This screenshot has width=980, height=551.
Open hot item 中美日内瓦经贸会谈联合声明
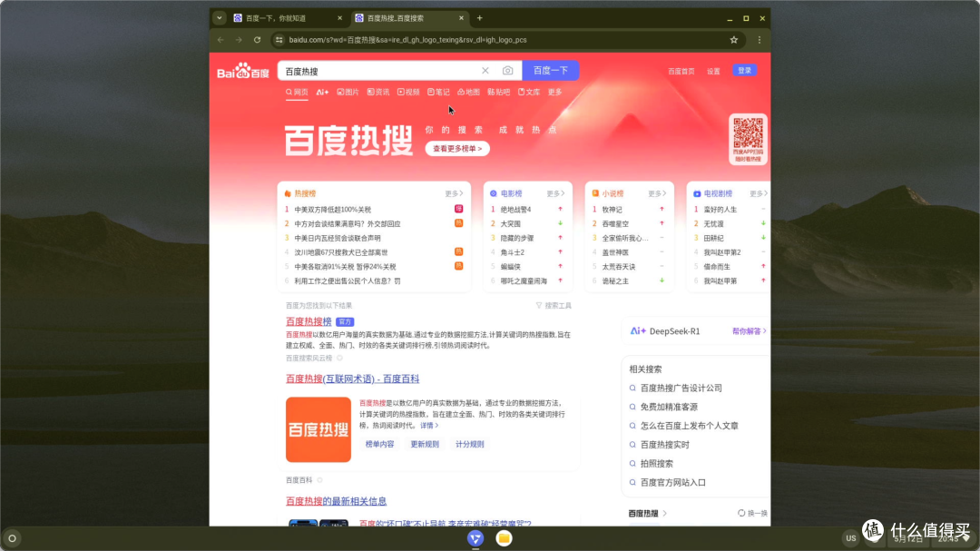[338, 239]
